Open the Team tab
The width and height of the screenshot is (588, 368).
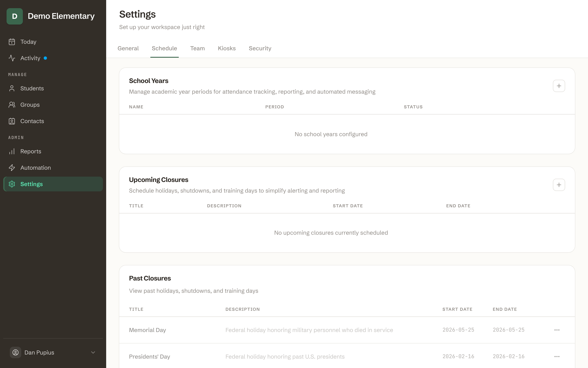[198, 48]
